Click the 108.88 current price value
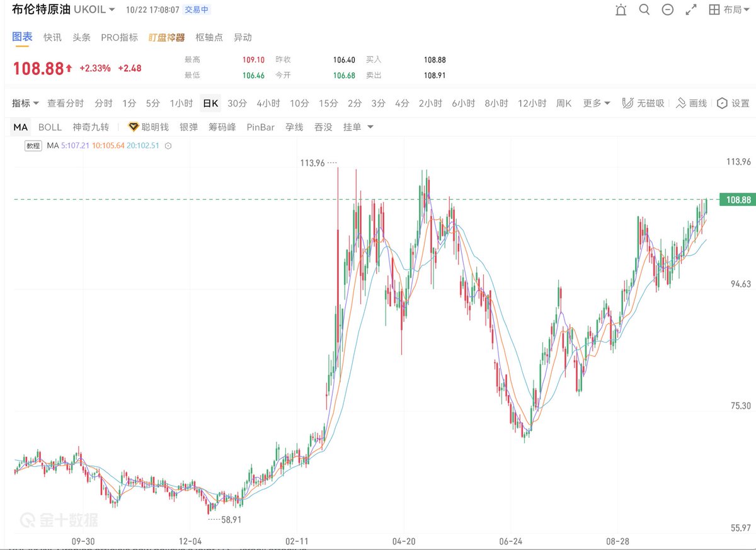This screenshot has height=550, width=756. click(x=38, y=68)
